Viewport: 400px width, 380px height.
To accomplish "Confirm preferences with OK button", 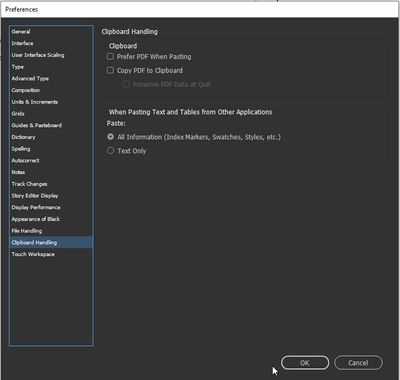I will (305, 363).
